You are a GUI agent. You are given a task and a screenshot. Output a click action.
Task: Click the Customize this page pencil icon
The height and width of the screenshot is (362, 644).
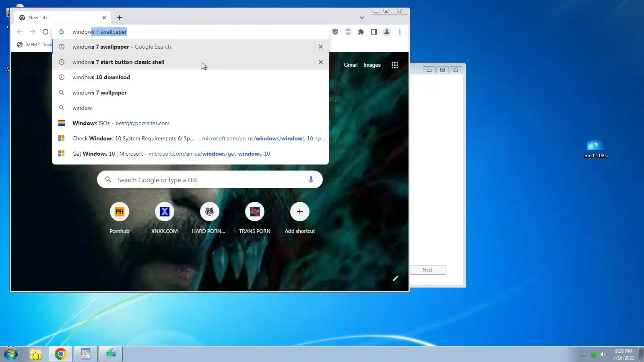[396, 278]
